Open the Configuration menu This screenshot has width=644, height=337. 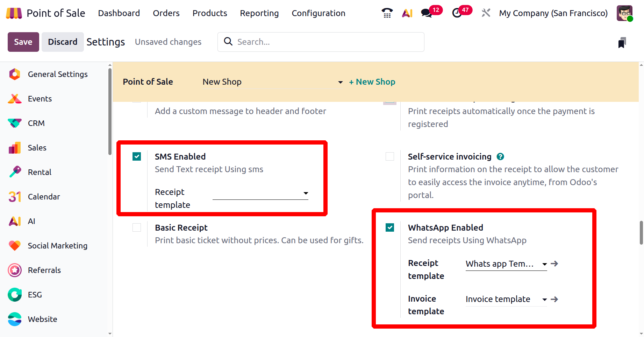(318, 13)
